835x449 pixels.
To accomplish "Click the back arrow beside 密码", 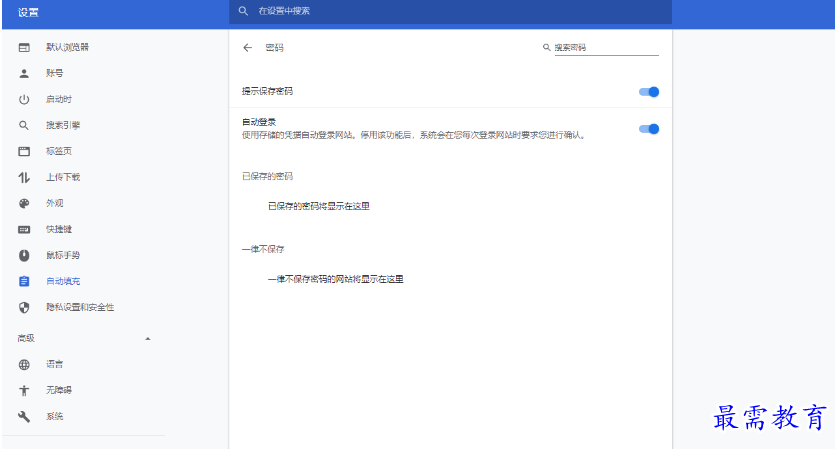I will (247, 48).
